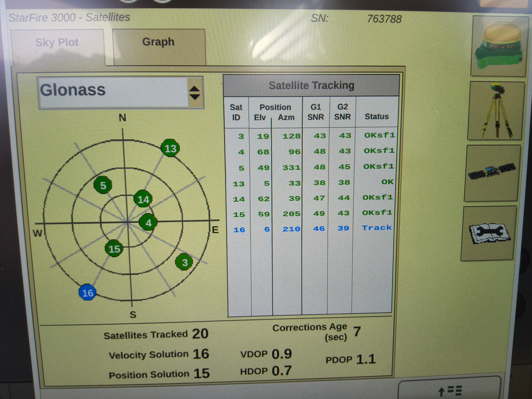Open the tripod survey setup icon
This screenshot has height=399, width=532.
pyautogui.click(x=496, y=111)
